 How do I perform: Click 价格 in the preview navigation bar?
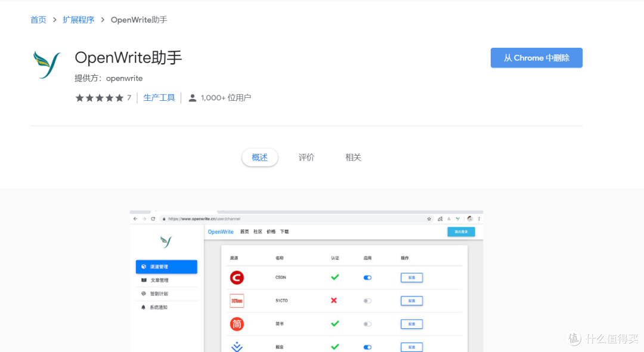271,231
